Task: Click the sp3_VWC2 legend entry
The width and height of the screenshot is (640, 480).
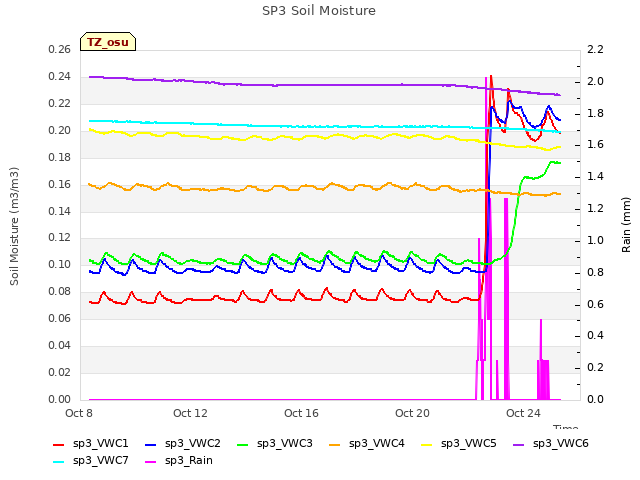Action: click(x=183, y=444)
